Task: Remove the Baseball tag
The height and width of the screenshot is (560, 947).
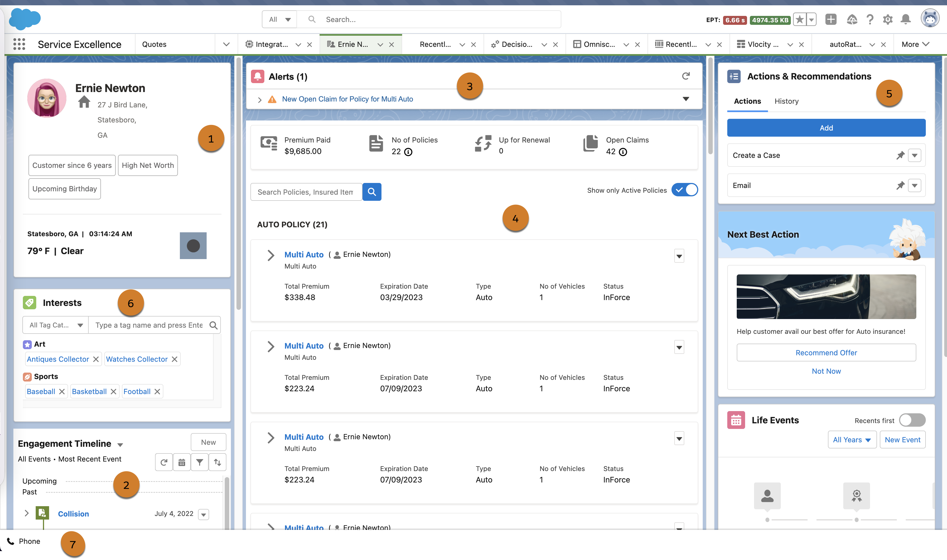Action: 62,392
